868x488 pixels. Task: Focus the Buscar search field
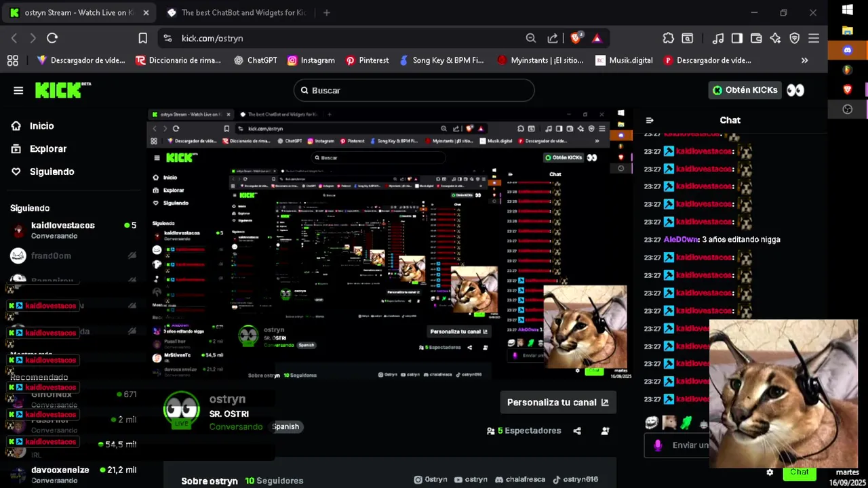click(x=414, y=90)
